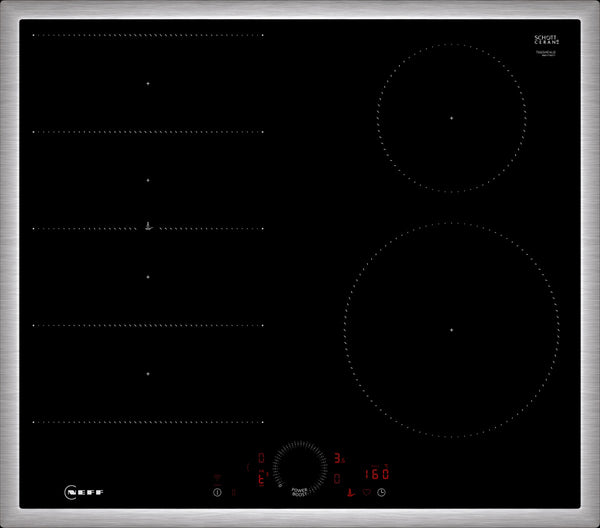Tap the Schott Ceran logo
600x528 pixels.
[545, 40]
